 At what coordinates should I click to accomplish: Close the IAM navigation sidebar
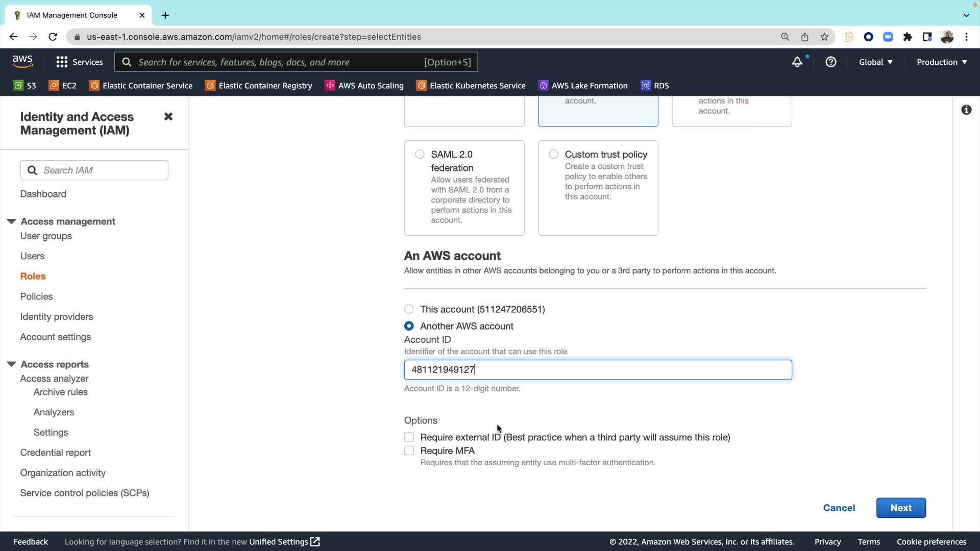coord(168,117)
